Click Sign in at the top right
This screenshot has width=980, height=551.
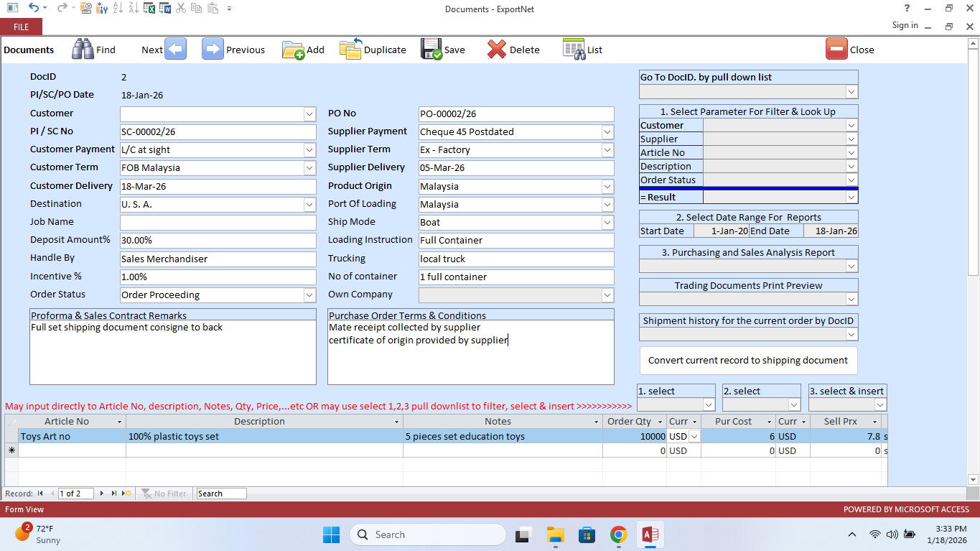coord(904,24)
